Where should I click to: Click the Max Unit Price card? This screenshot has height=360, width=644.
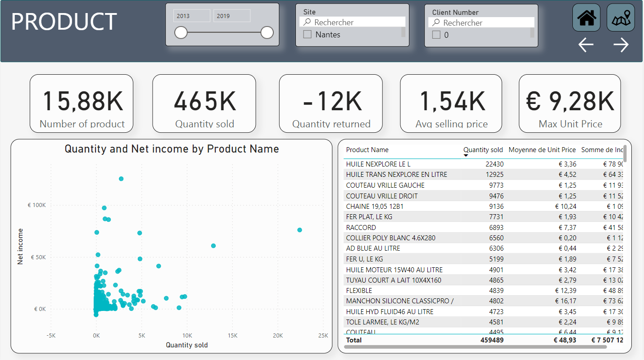(570, 103)
